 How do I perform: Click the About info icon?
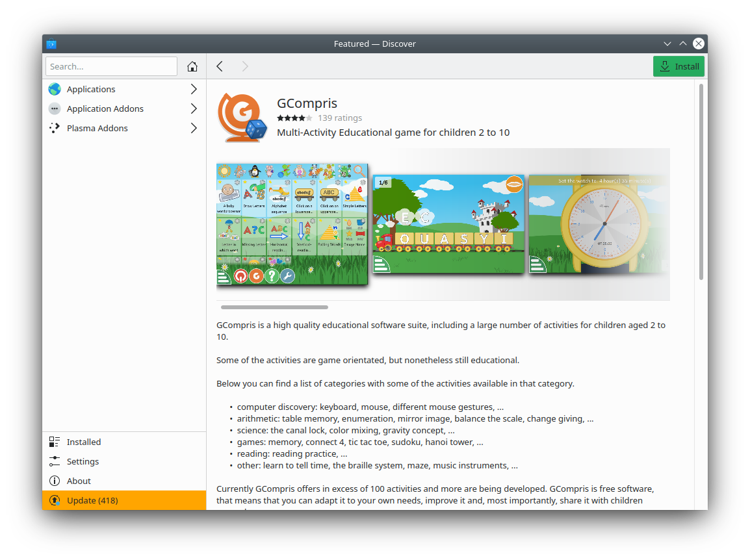(x=55, y=481)
